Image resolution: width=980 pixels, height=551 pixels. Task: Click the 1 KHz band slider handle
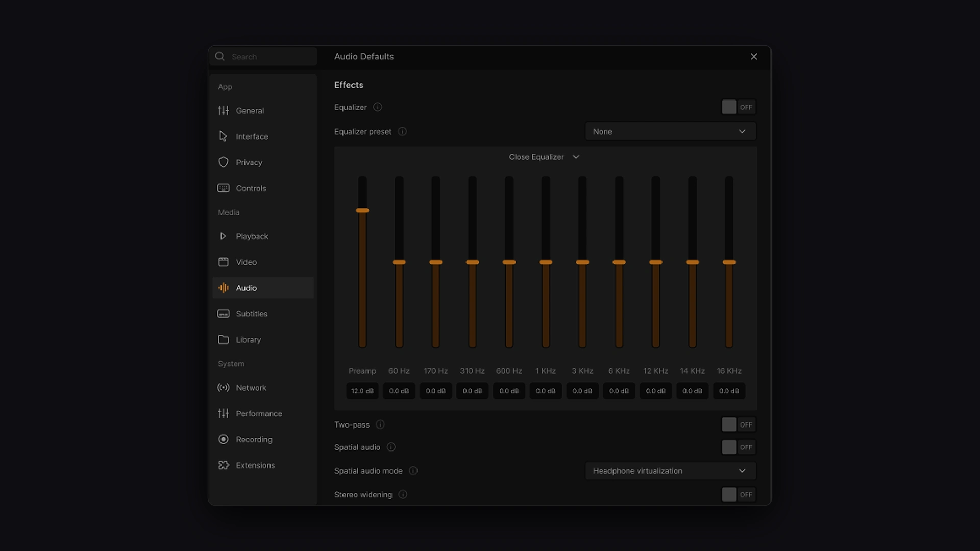coord(546,262)
